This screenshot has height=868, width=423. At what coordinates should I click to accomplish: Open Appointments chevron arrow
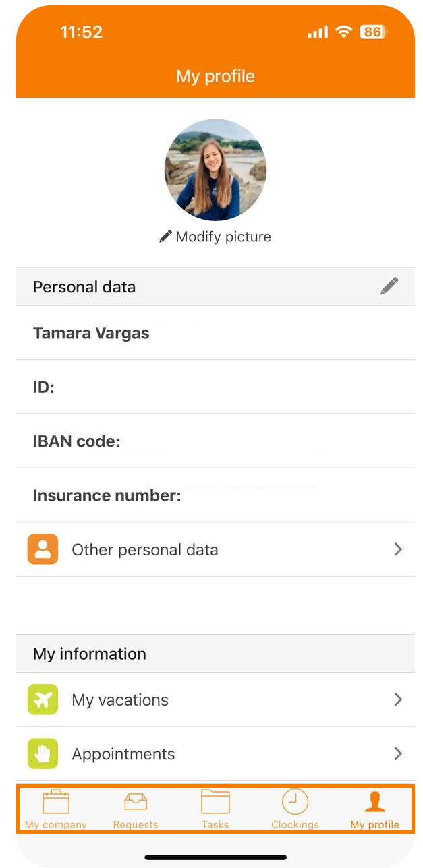pyautogui.click(x=398, y=753)
